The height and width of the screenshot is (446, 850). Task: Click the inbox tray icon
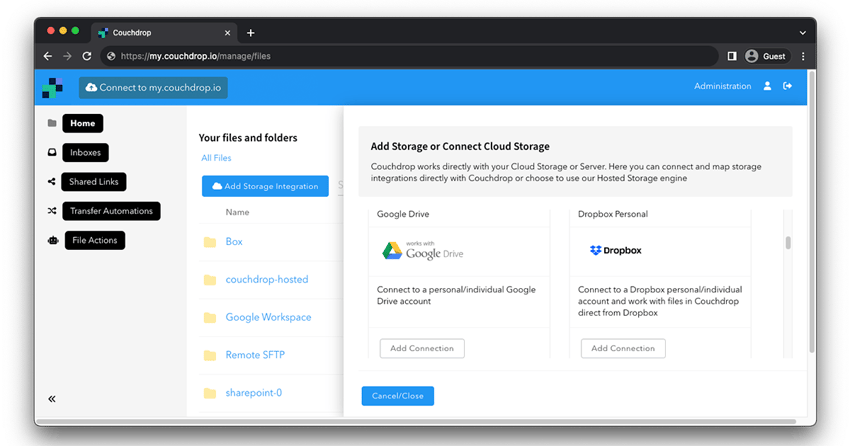coord(52,152)
